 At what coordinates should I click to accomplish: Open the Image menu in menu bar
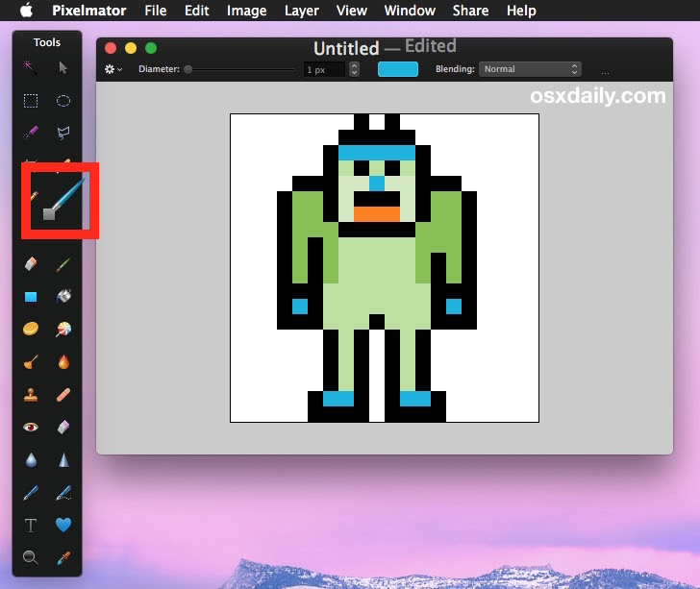point(246,11)
